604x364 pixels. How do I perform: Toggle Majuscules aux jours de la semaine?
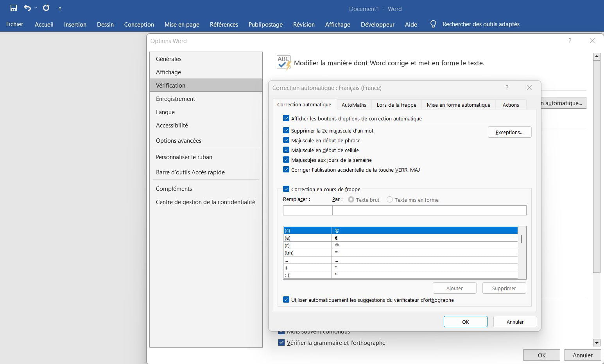click(x=286, y=160)
